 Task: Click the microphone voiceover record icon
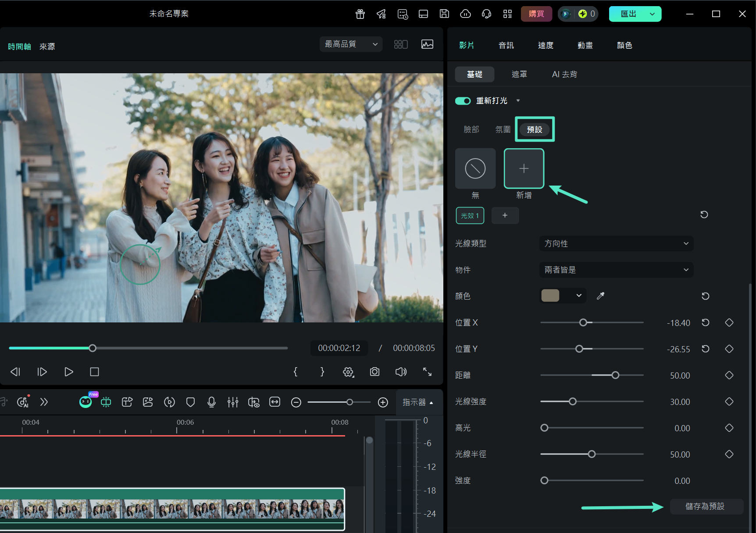coord(211,402)
